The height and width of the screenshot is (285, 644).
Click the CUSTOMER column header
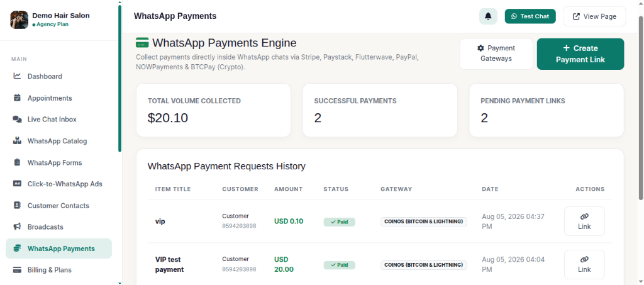click(x=240, y=189)
